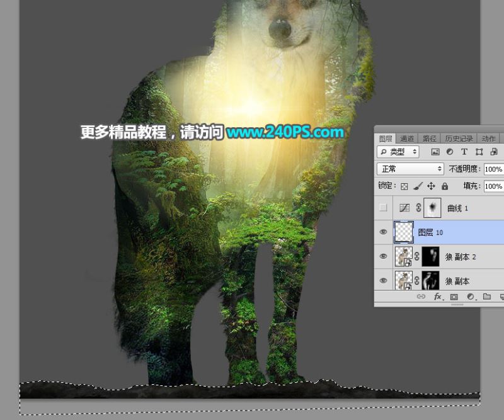Enable the lock all padlock icon
The width and height of the screenshot is (504, 420).
click(446, 186)
